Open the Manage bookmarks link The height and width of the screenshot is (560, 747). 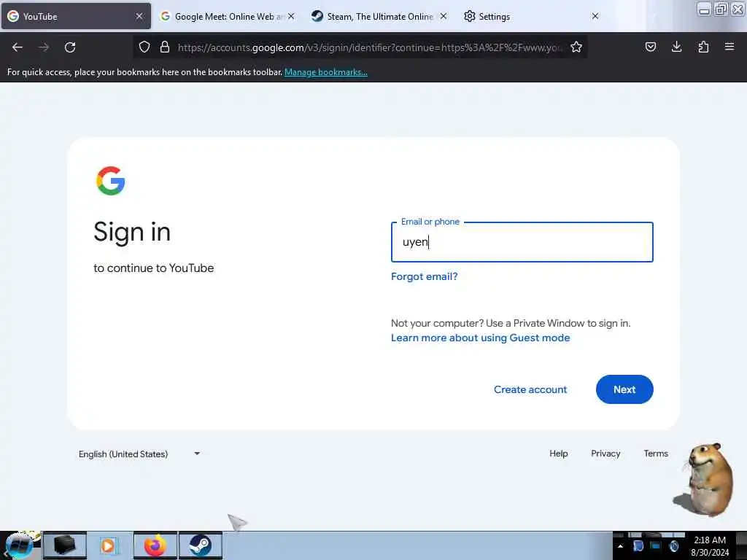[326, 72]
